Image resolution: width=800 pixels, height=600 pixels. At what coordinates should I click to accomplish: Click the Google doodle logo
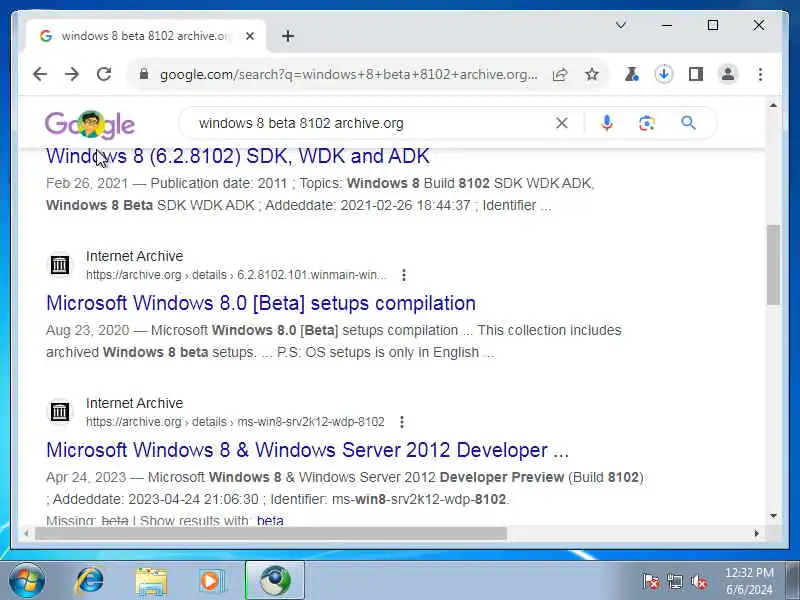(x=90, y=124)
